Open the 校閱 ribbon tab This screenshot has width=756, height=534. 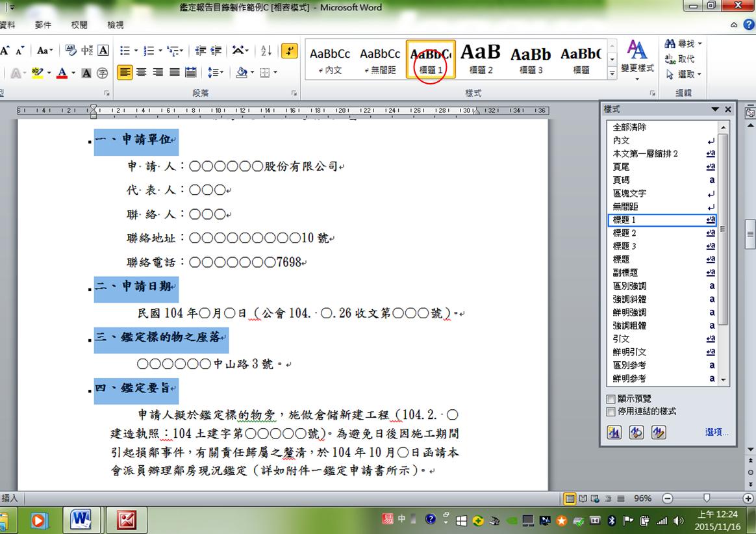click(x=79, y=25)
